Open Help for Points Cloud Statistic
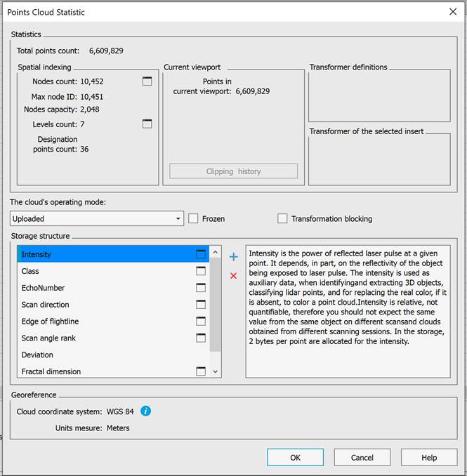 tap(429, 457)
